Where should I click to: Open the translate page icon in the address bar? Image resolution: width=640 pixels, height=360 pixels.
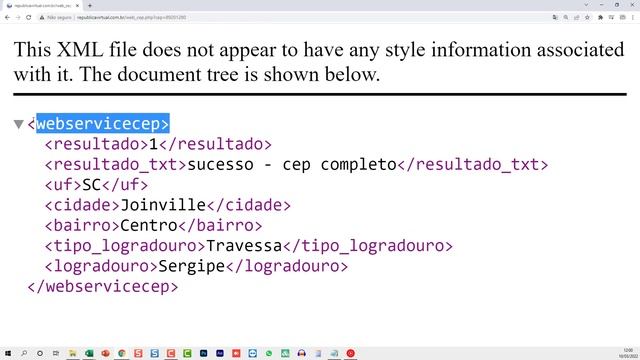click(555, 18)
